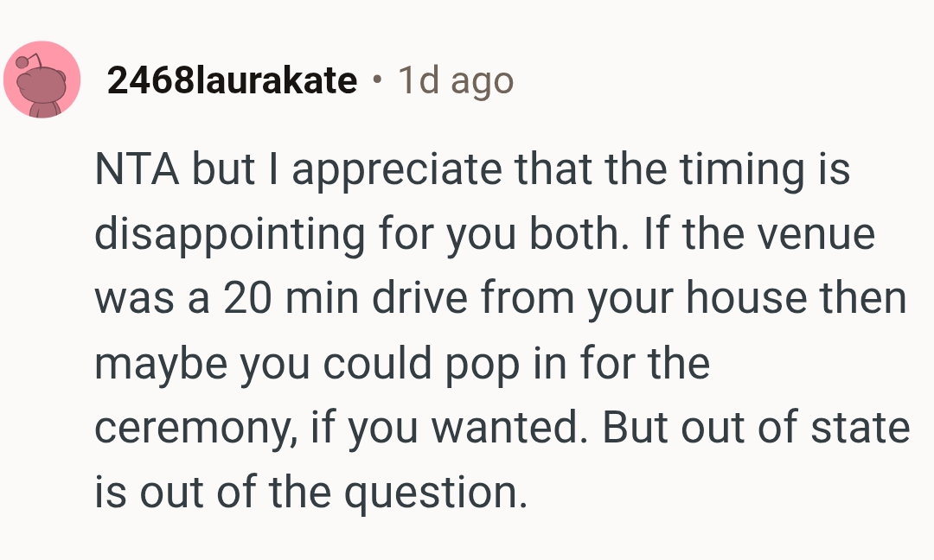Screen dimensions: 934x560
Task: Click the word "both" in the second line
Action: click(576, 234)
